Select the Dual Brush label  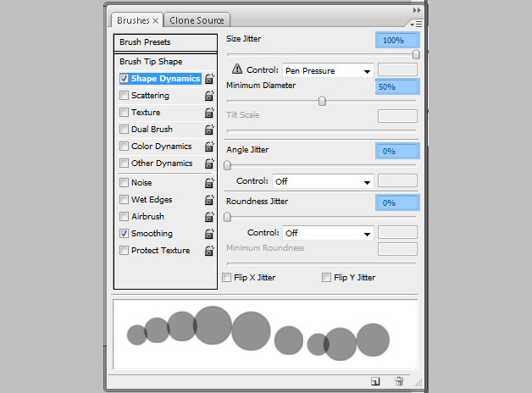click(x=152, y=130)
